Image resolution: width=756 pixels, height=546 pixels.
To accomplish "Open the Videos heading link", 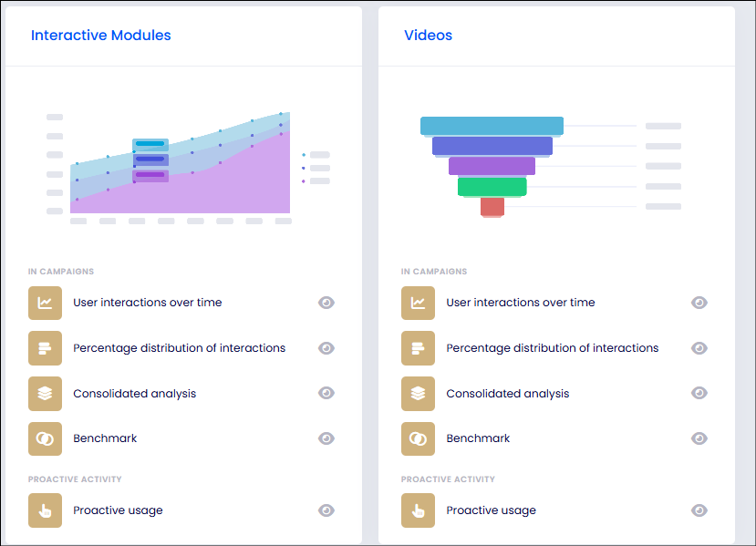I will coord(428,36).
